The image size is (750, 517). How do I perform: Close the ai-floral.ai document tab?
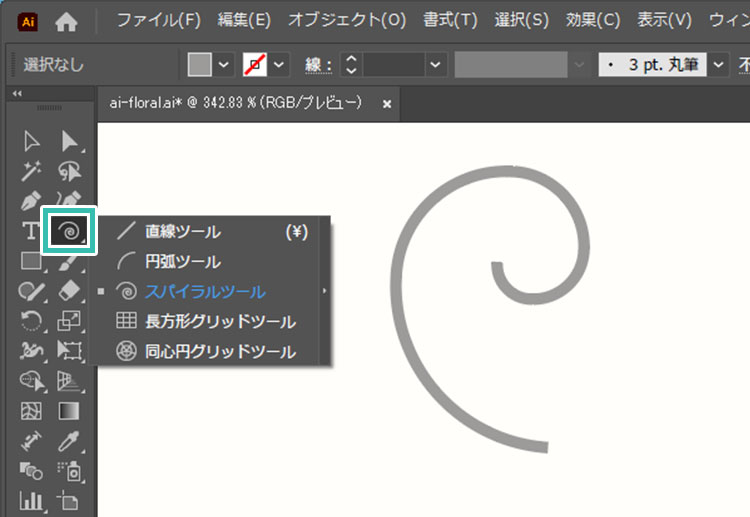pyautogui.click(x=386, y=103)
